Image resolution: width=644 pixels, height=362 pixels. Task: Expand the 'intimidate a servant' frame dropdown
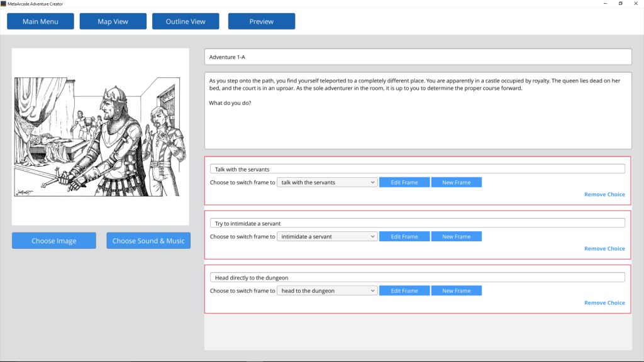[326, 236]
